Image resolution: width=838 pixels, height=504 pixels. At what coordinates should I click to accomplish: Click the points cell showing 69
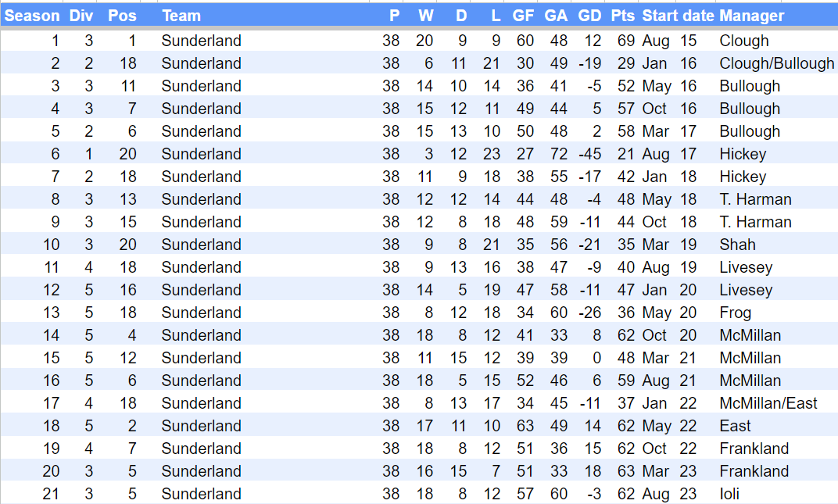point(625,41)
